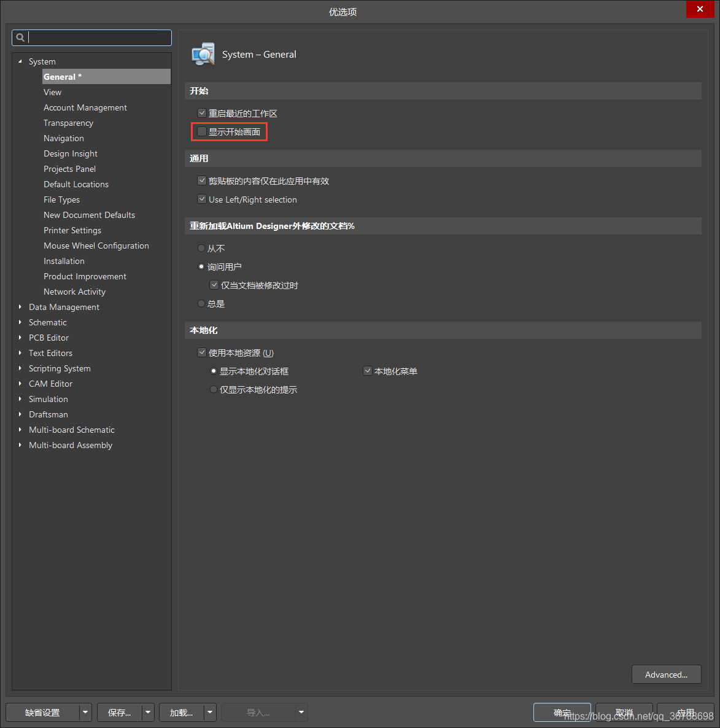This screenshot has height=728, width=720.
Task: Open the Transparency page
Action: pyautogui.click(x=68, y=123)
